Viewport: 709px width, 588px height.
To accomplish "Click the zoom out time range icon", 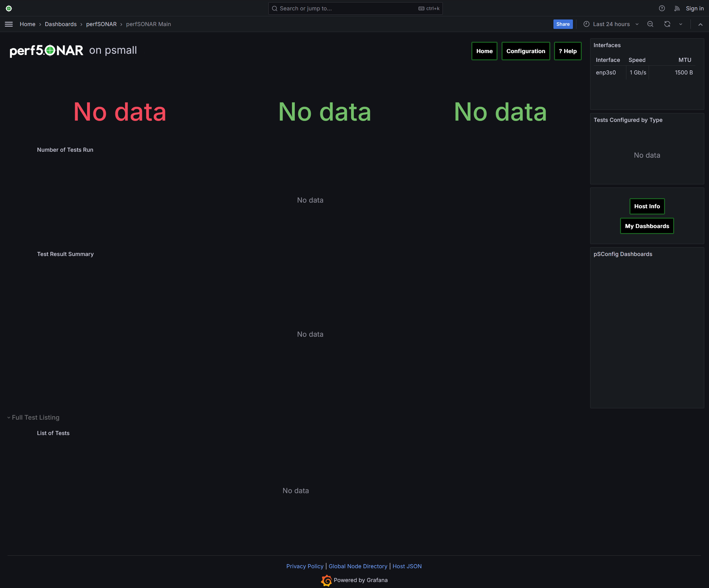I will pyautogui.click(x=650, y=24).
